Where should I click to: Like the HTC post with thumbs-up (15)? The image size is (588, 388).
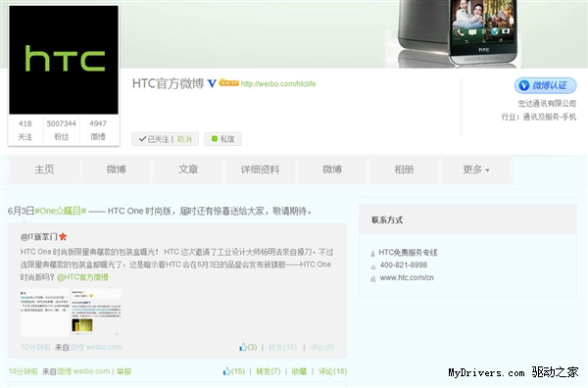(234, 371)
